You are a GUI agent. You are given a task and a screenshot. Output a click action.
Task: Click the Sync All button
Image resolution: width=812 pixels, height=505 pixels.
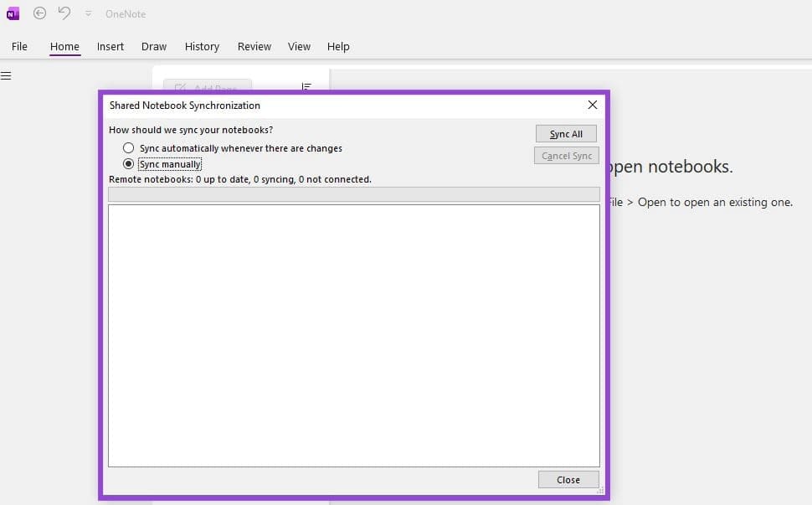coord(566,133)
